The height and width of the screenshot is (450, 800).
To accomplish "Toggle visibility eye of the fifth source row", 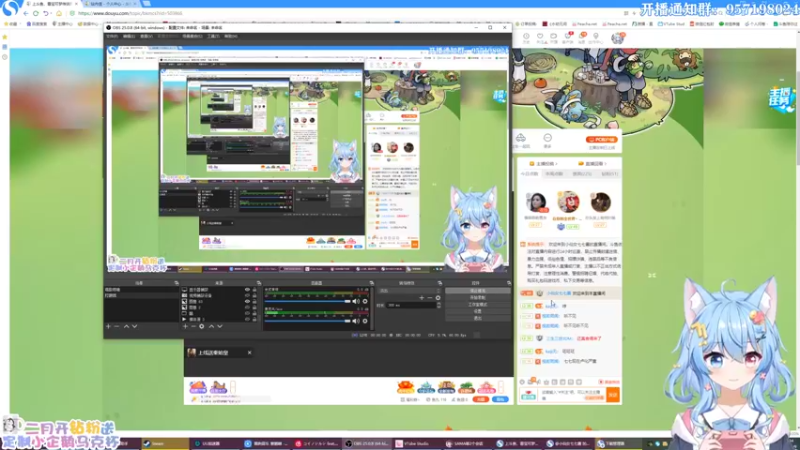I will 247,313.
